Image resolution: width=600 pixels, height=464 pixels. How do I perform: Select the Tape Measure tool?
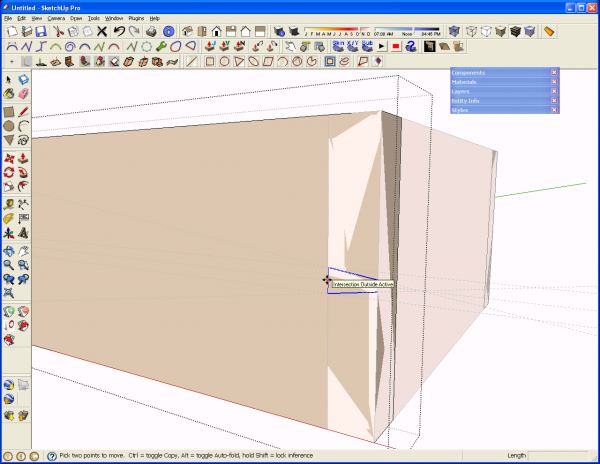point(9,204)
